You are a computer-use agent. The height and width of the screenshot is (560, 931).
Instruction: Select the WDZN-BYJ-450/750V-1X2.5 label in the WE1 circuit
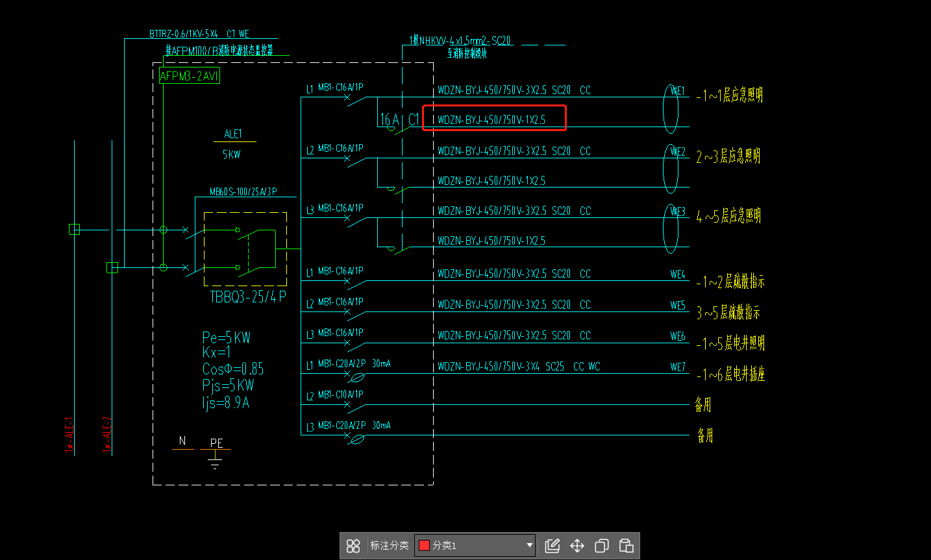coord(491,120)
